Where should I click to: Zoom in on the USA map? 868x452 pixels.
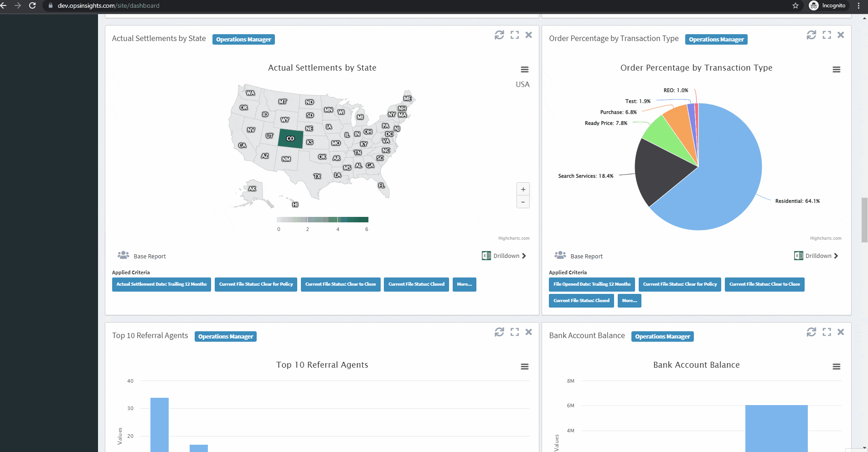523,189
